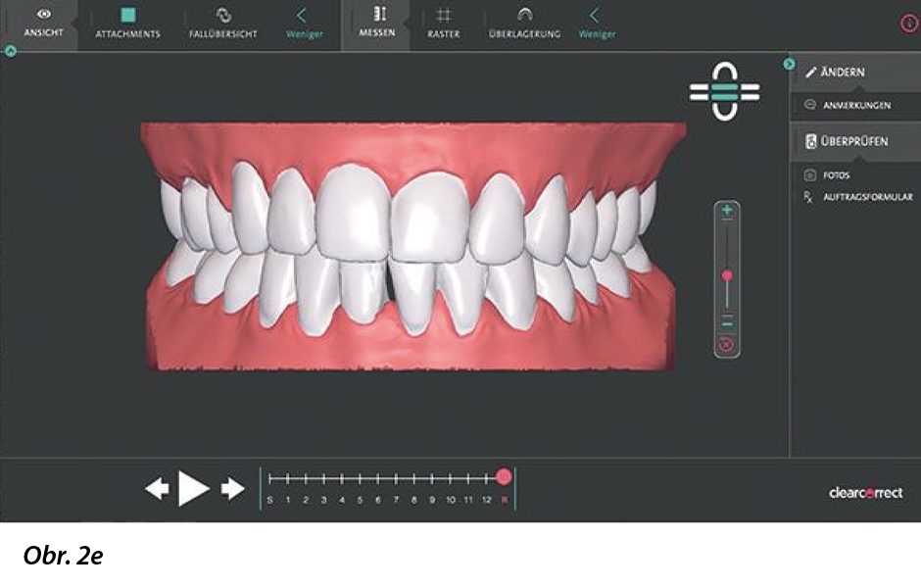
Task: Toggle the Raster grid overlay
Action: click(x=443, y=23)
